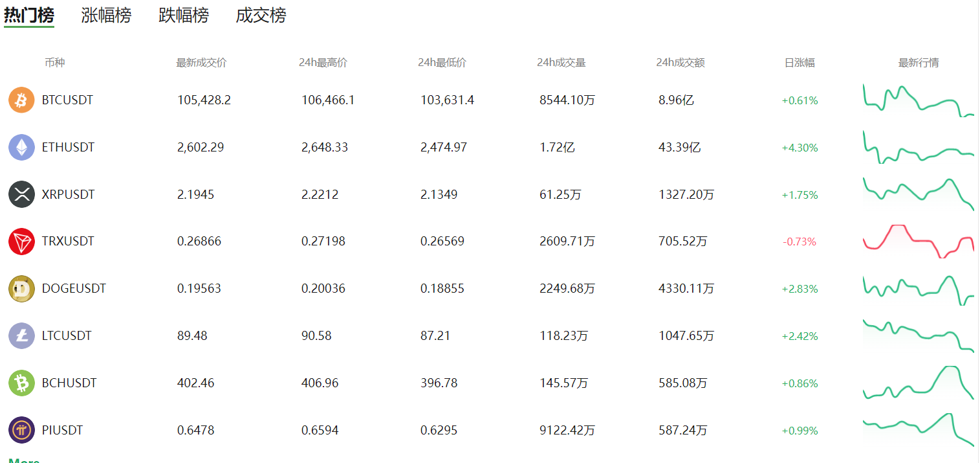Switch to the 涨幅榜 tab
Viewport: 980px width, 463px height.
106,16
